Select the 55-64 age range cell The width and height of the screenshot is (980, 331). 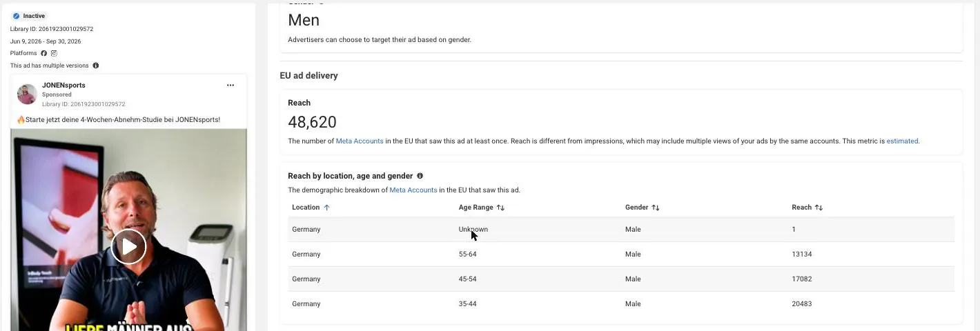tap(468, 254)
